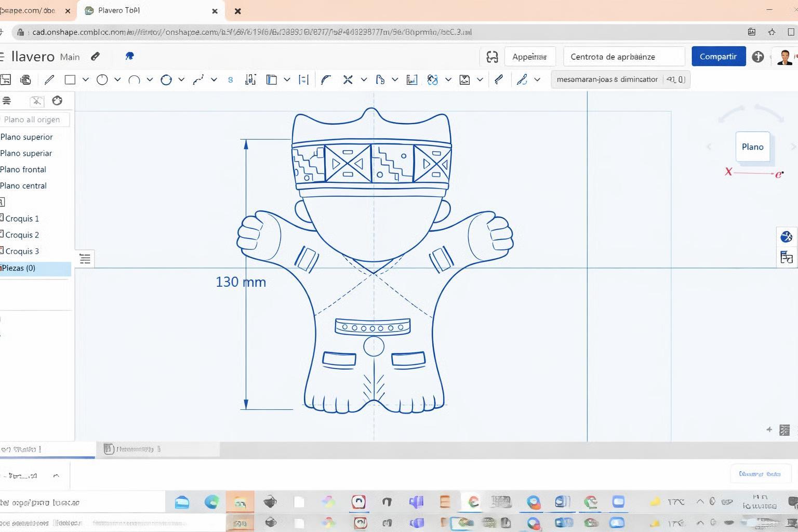Click the Sketch fillet tool icon
798x532 pixels.
tap(326, 79)
